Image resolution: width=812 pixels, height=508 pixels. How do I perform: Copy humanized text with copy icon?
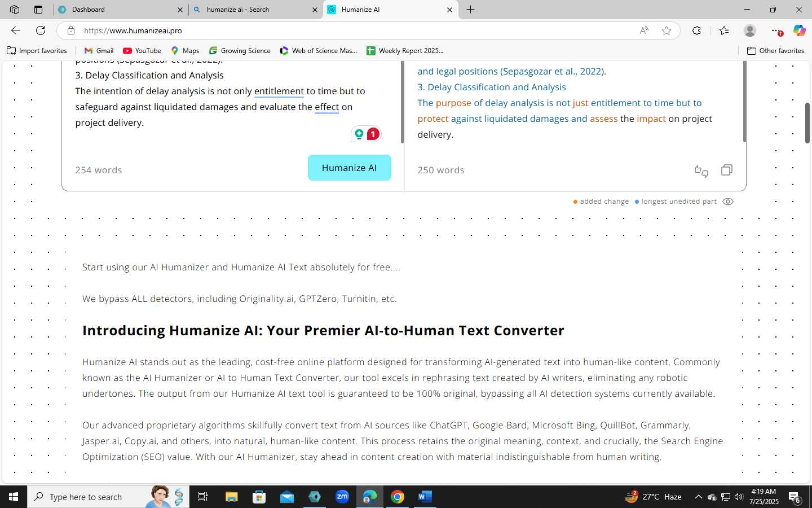click(x=727, y=170)
